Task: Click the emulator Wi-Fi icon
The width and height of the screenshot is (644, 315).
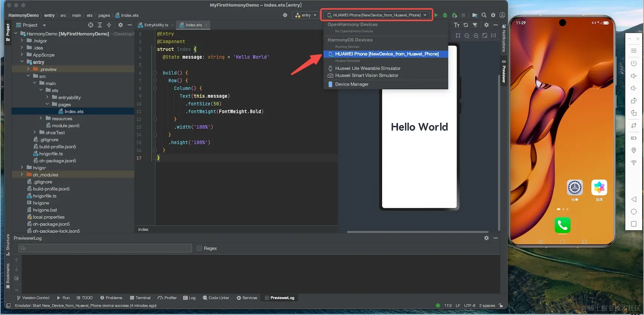Action: click(634, 163)
